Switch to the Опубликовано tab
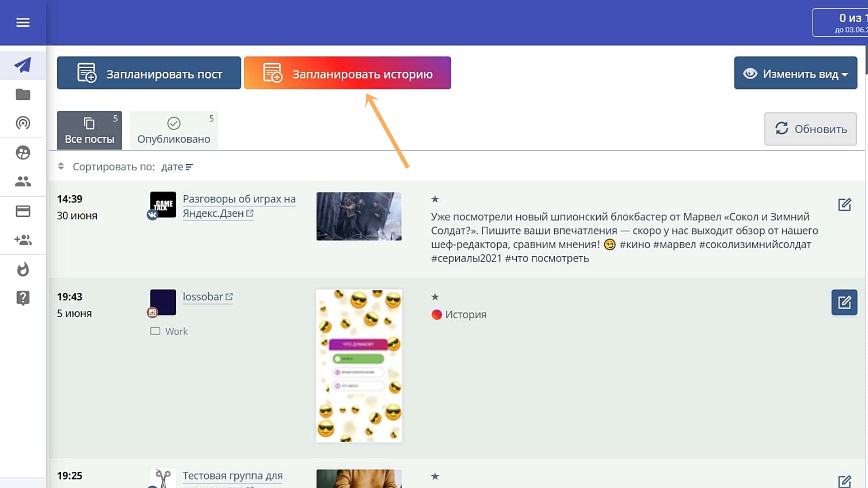Viewport: 868px width, 488px height. tap(174, 131)
